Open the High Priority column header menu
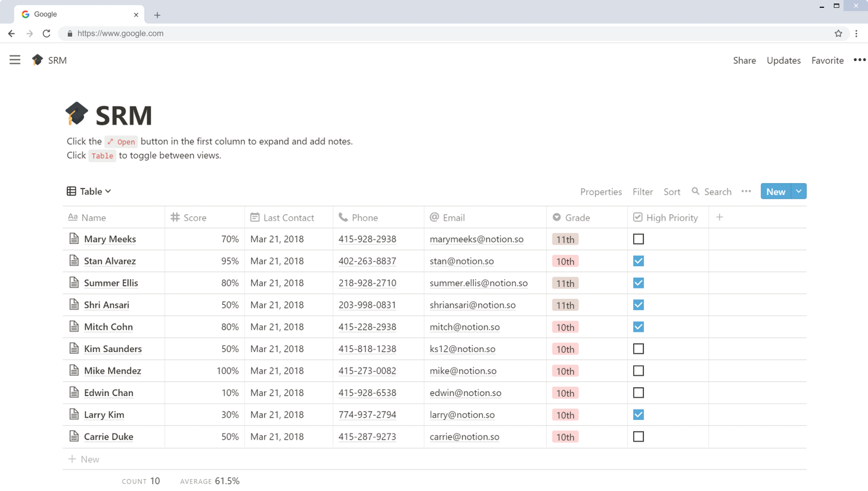This screenshot has height=491, width=868. coord(668,217)
